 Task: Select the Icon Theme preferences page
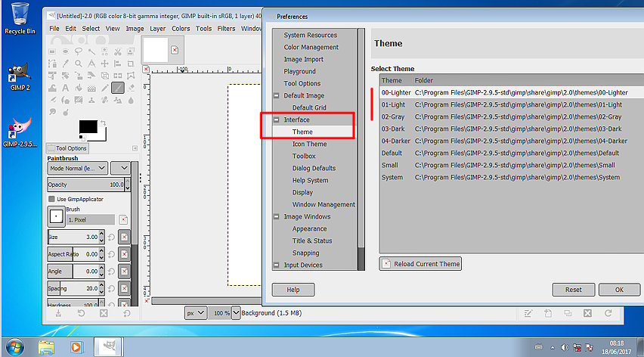click(310, 144)
